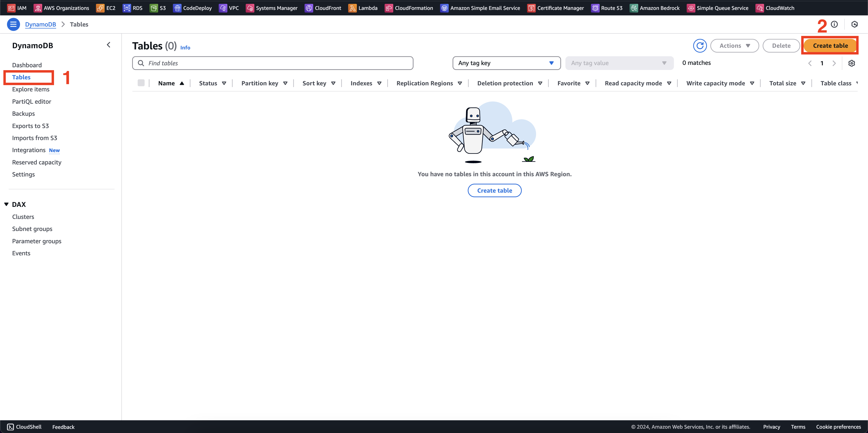Open Simple Queue Service shortcut icon
868x433 pixels.
click(x=691, y=8)
